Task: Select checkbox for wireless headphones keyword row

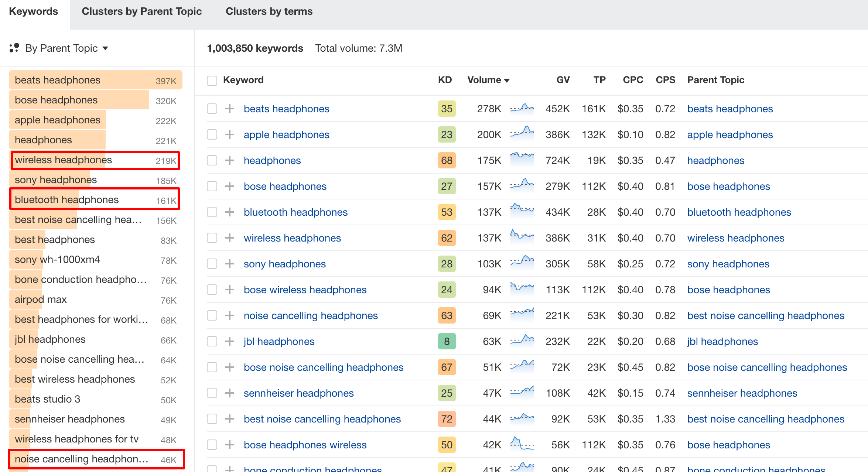Action: click(212, 238)
